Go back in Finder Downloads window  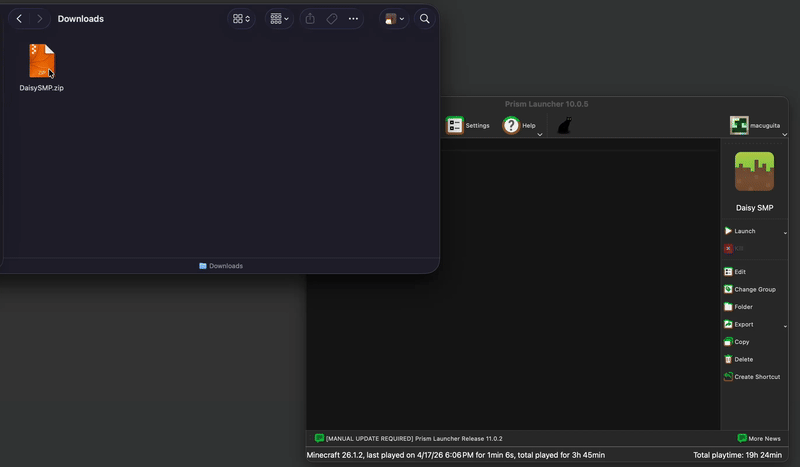tap(19, 19)
